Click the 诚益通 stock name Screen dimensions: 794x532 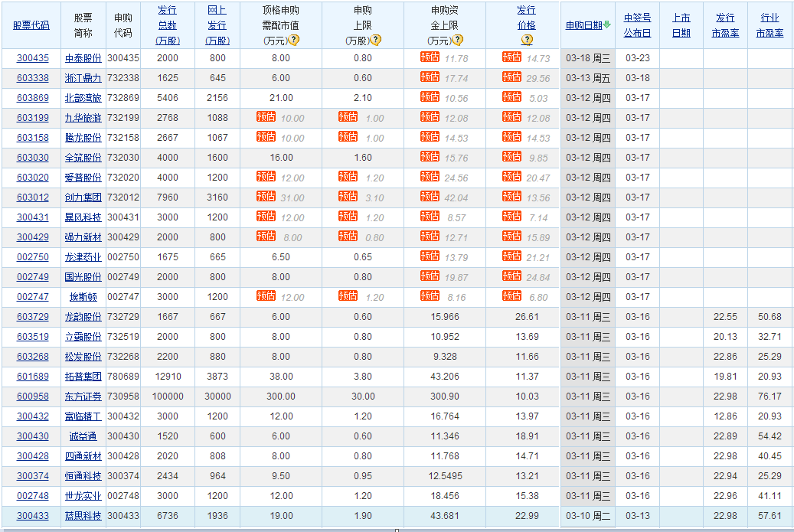tap(83, 436)
